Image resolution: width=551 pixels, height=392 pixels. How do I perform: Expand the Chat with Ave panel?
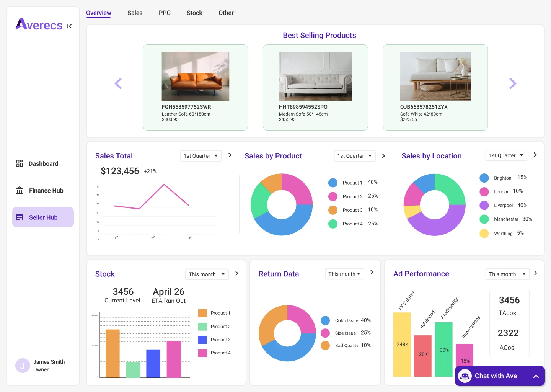click(x=536, y=376)
